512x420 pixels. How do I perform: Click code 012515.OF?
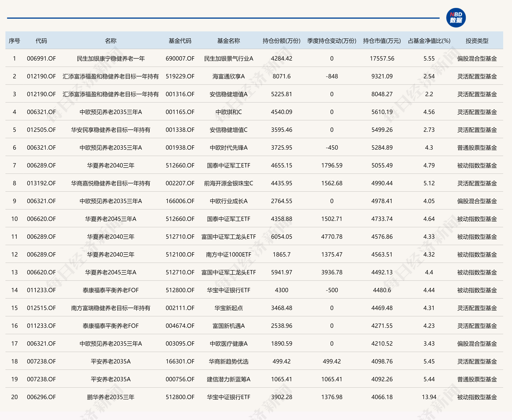41,308
